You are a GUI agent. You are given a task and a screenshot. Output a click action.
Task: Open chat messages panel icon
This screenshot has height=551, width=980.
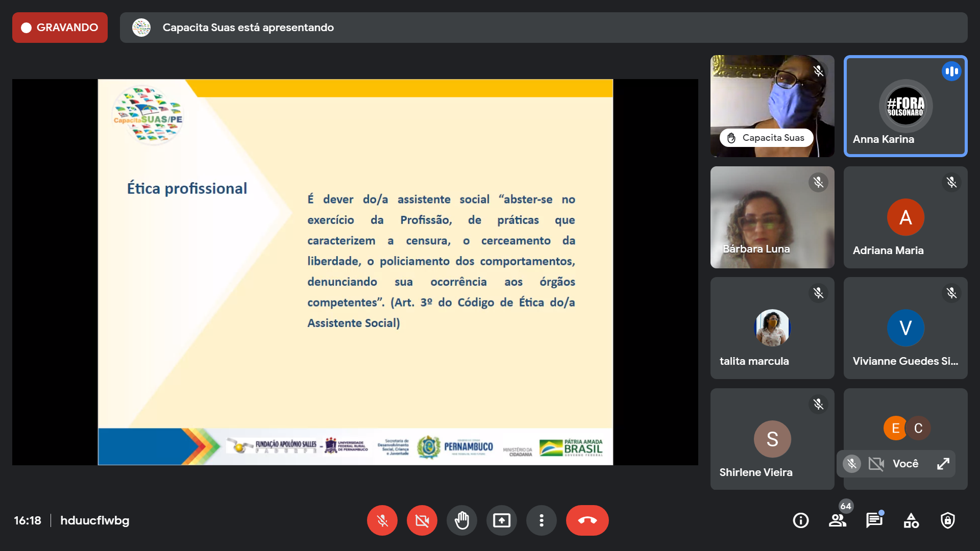874,520
